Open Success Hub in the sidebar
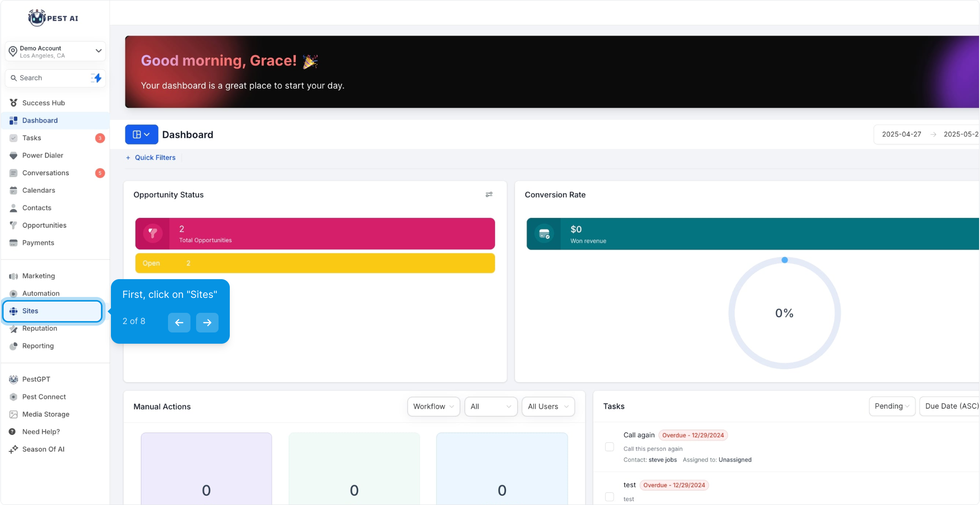This screenshot has height=505, width=980. 55,103
